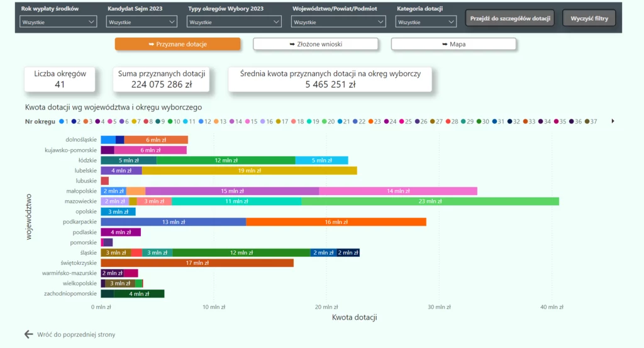644x348 pixels.
Task: Select legend entry for okręg 13
Action: 220,121
